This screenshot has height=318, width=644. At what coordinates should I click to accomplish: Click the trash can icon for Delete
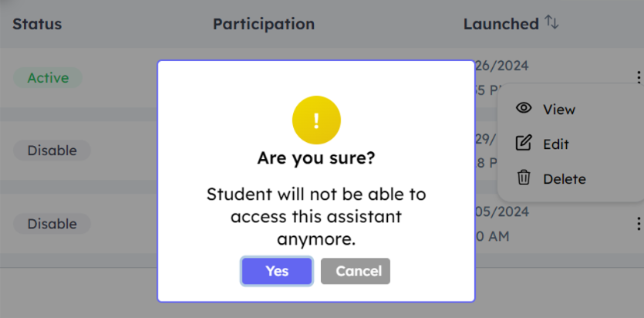coord(524,178)
